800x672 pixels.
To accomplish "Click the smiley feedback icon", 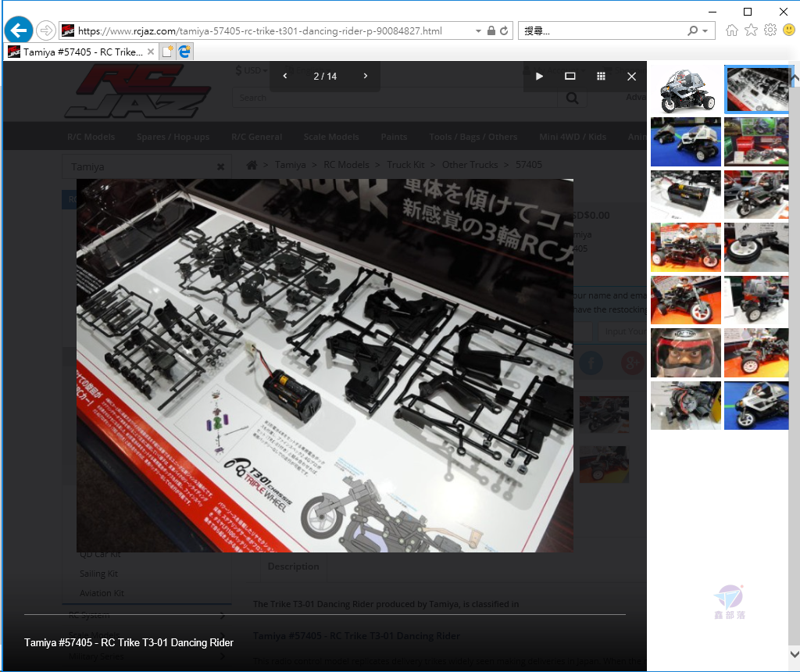I will pos(789,30).
